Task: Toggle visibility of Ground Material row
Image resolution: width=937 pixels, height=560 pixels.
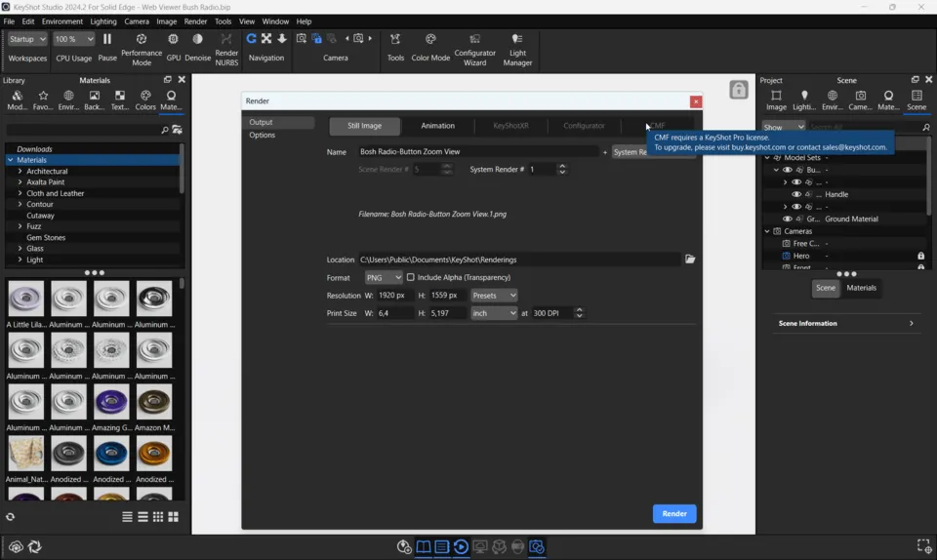Action: click(788, 219)
